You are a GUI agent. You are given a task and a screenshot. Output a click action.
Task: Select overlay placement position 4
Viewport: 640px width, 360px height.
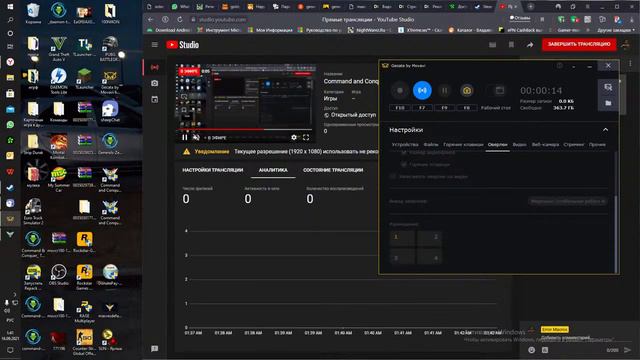429,256
